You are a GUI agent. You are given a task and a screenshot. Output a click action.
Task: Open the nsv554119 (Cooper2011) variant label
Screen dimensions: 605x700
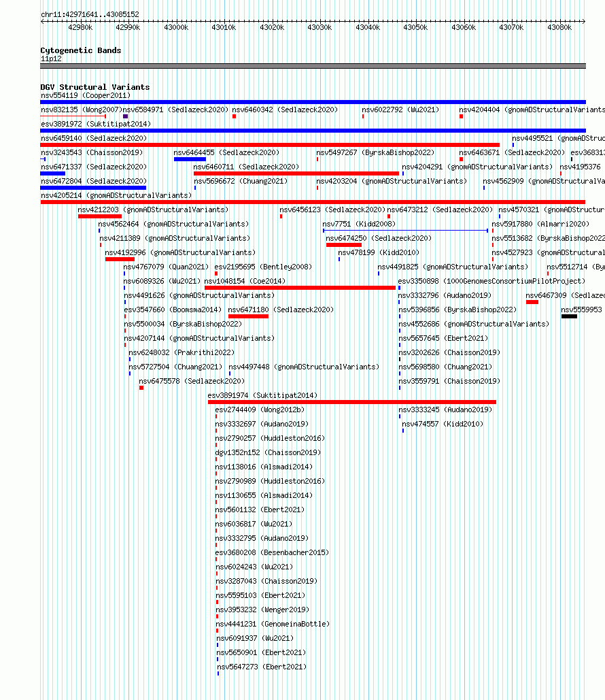click(86, 95)
